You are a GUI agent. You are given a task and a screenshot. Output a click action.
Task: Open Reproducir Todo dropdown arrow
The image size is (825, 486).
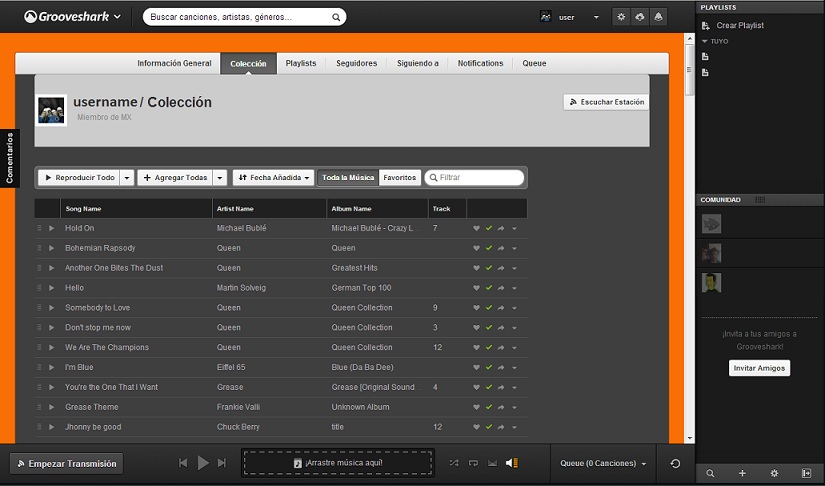click(x=127, y=178)
